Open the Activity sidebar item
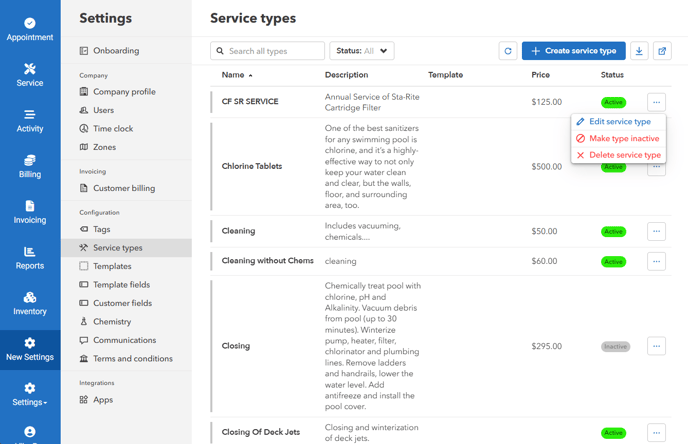This screenshot has height=444, width=688. (30, 121)
